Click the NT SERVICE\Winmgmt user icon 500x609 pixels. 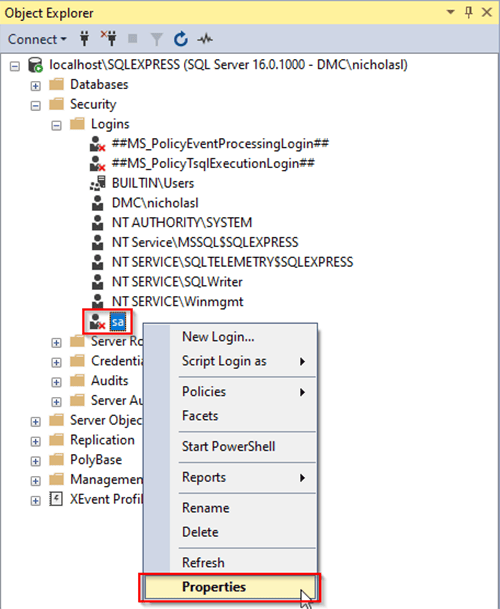coord(98,302)
